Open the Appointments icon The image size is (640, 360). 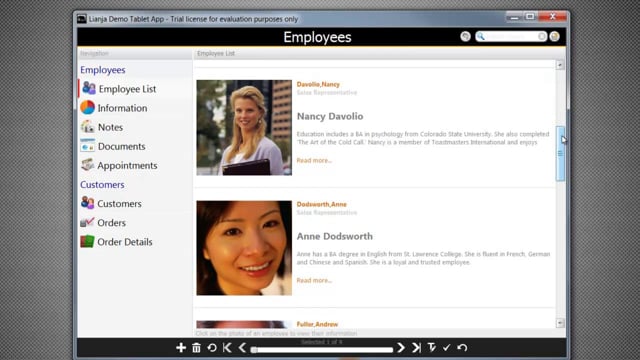point(87,165)
